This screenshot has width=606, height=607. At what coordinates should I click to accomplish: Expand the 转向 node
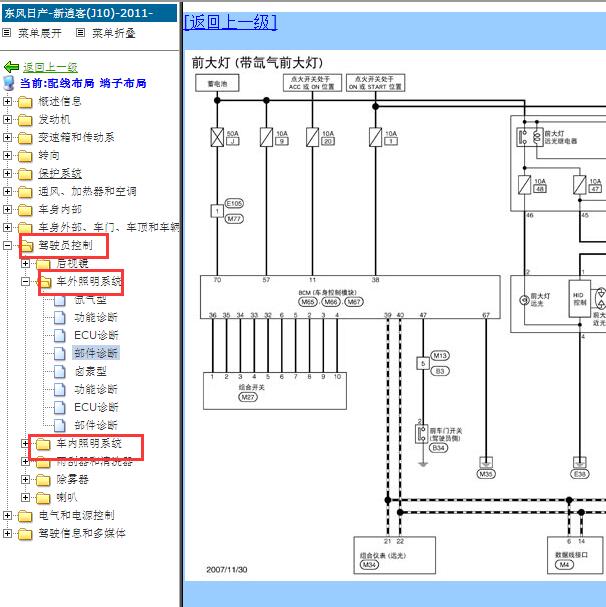[7, 155]
